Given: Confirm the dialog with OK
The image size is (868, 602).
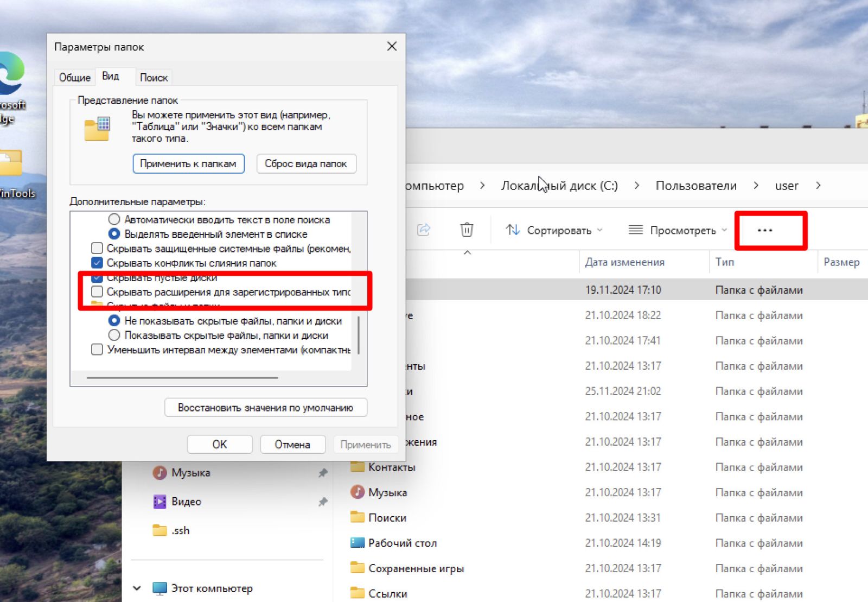Looking at the screenshot, I should coord(220,445).
